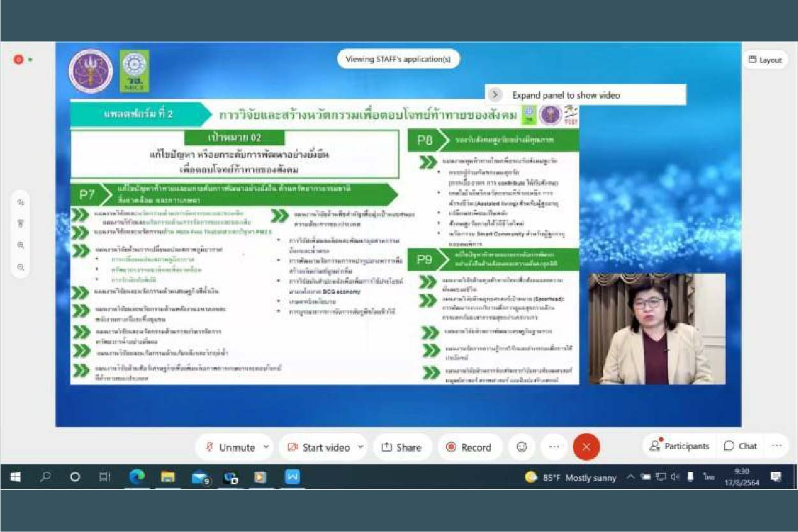
Task: Click the red recording indicator icon
Action: click(18, 59)
